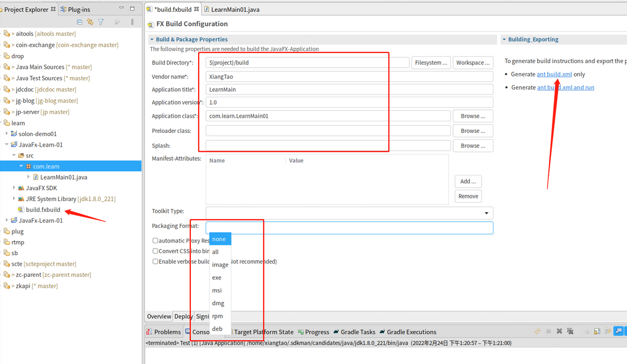Open the Packaging Format combo box
Screen dimensions: 627x364
pos(349,228)
